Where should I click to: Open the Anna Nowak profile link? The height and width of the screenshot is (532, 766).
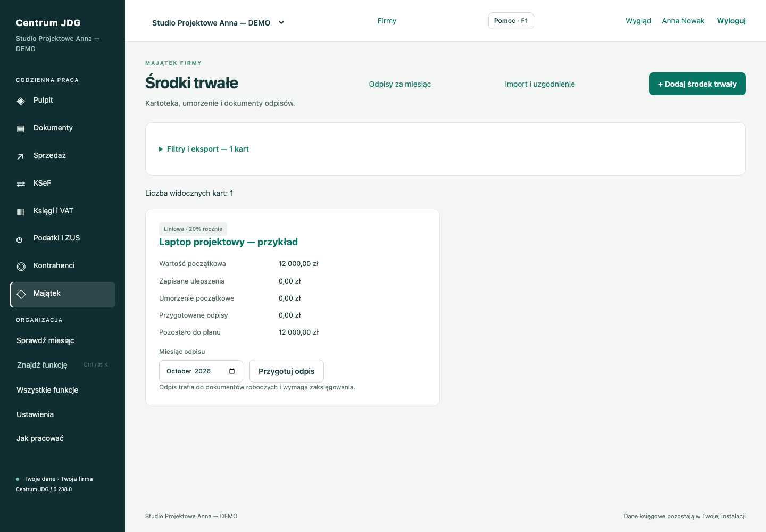tap(683, 21)
